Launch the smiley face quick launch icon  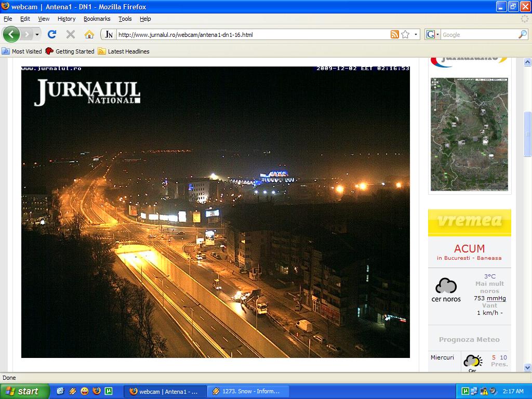pyautogui.click(x=85, y=391)
